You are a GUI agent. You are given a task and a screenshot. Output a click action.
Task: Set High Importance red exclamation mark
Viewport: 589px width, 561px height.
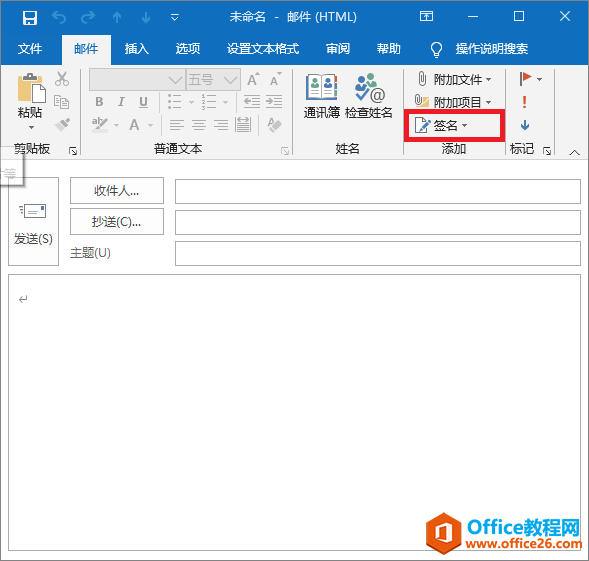tap(524, 102)
